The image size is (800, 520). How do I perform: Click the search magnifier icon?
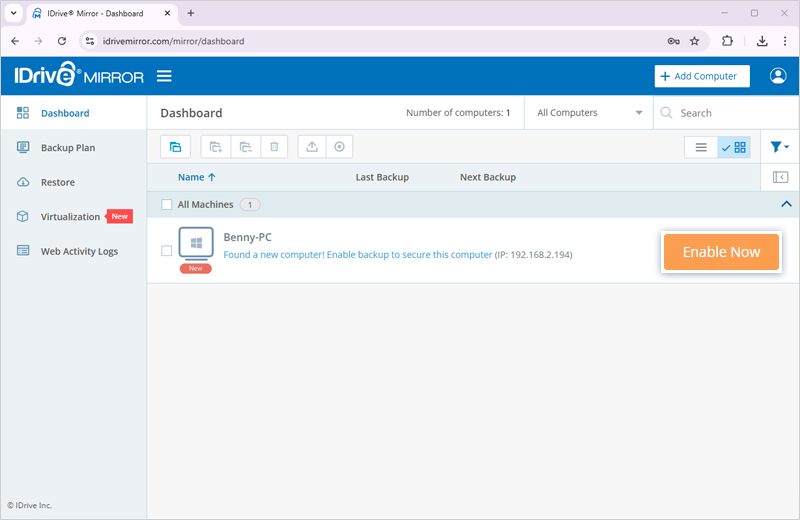[666, 113]
